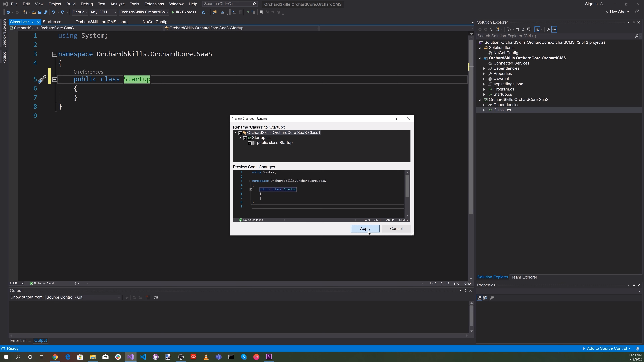644x362 pixels.
Task: Pin the Class1.cs tab
Action: [33, 22]
